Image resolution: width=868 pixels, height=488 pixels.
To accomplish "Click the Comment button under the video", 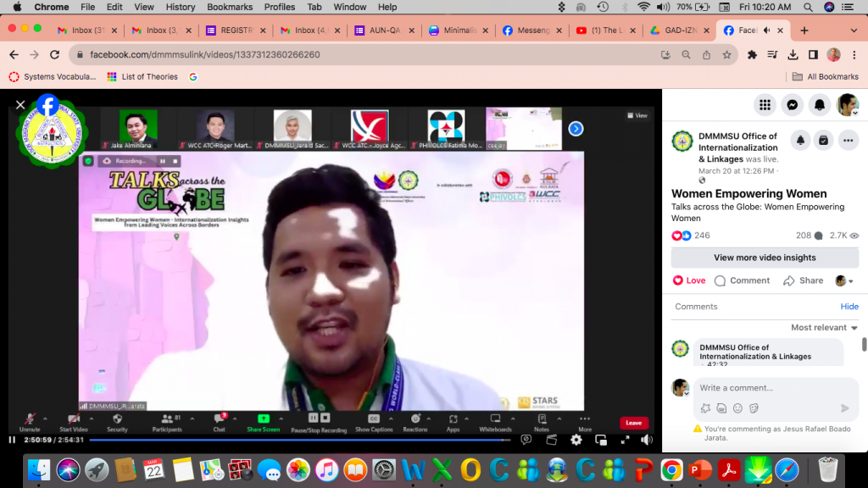I will click(x=742, y=280).
